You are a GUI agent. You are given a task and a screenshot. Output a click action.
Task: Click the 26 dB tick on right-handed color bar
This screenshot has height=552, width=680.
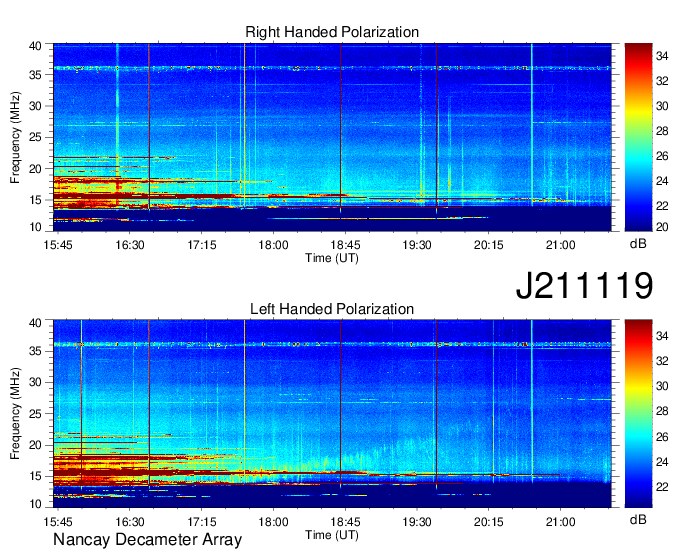tap(662, 156)
